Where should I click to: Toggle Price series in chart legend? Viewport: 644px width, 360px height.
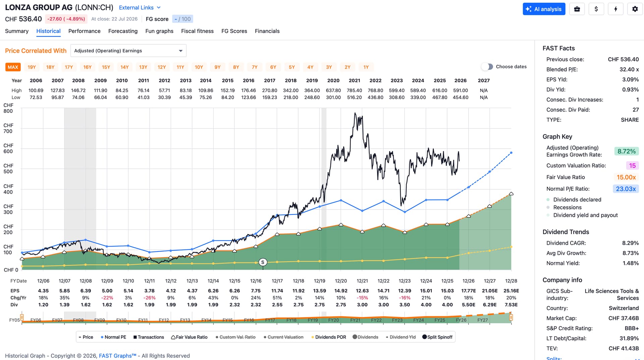click(86, 337)
